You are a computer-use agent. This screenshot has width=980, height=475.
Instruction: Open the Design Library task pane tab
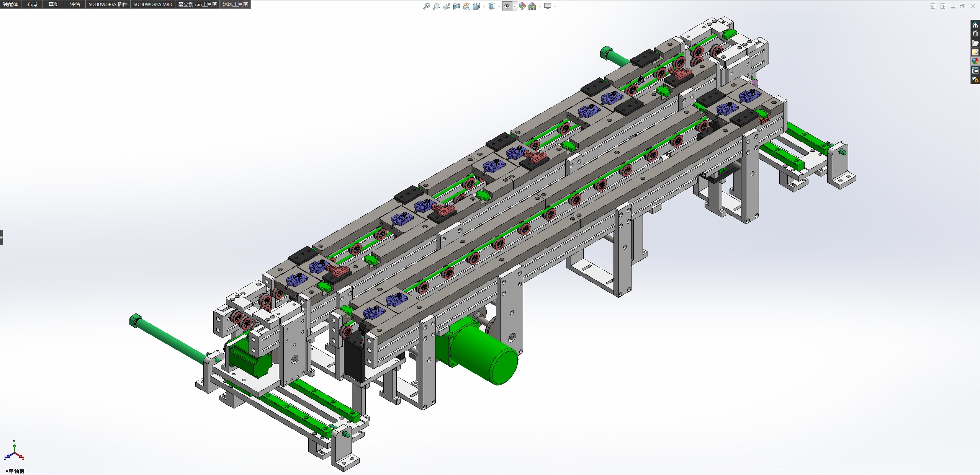click(975, 34)
